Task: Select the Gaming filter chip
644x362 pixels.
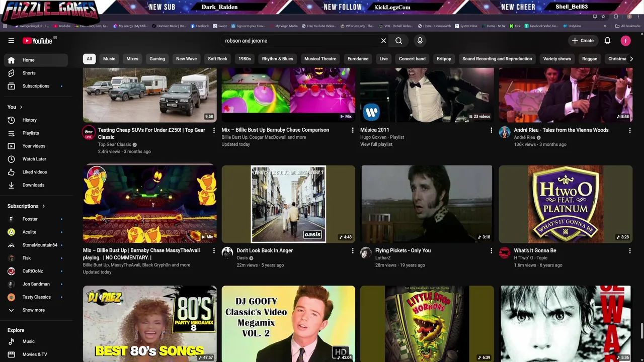Action: point(157,59)
